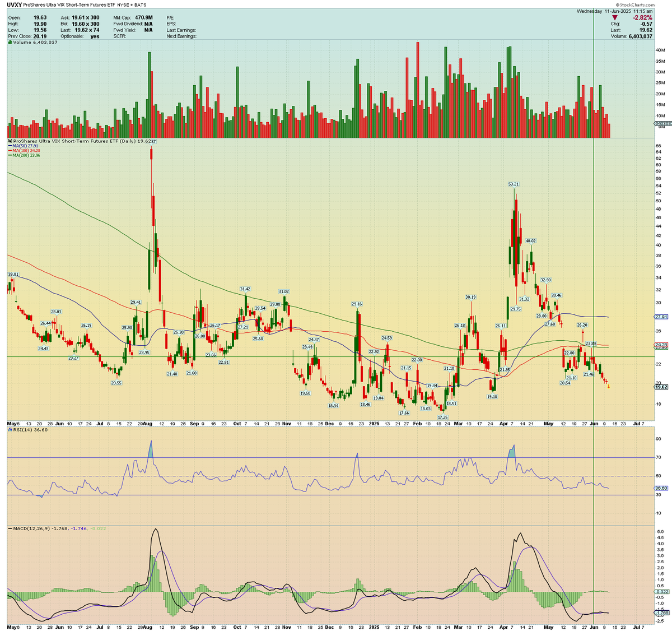Click the 23.89 price label near June

click(x=590, y=344)
